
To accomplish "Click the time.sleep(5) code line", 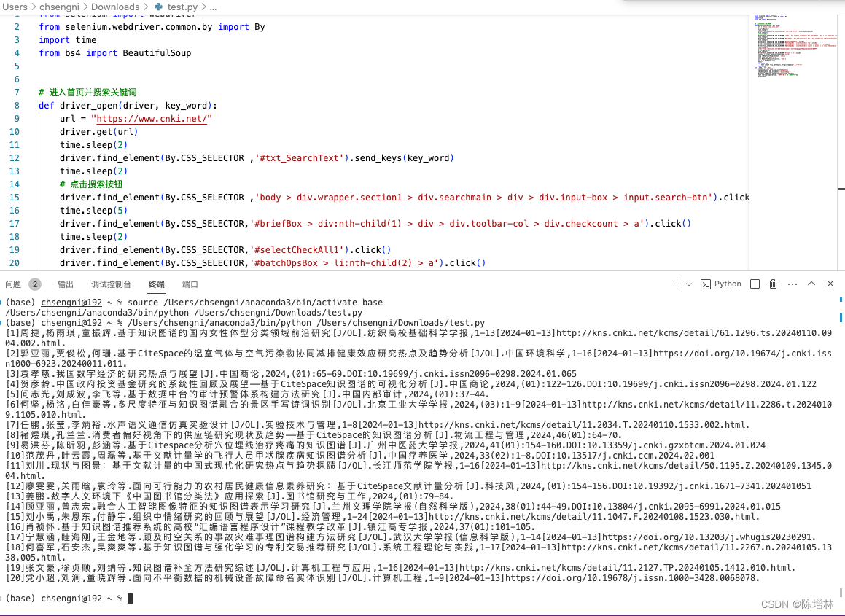I will 93,210.
